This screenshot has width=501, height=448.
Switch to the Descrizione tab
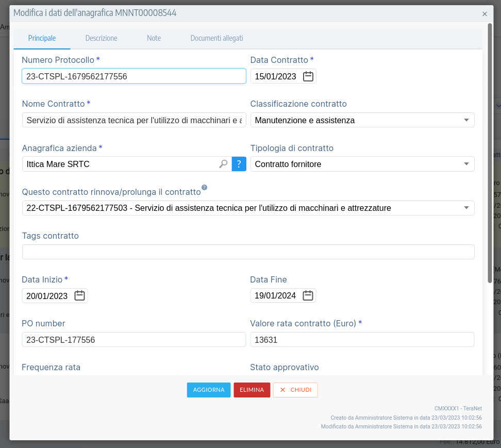point(101,38)
